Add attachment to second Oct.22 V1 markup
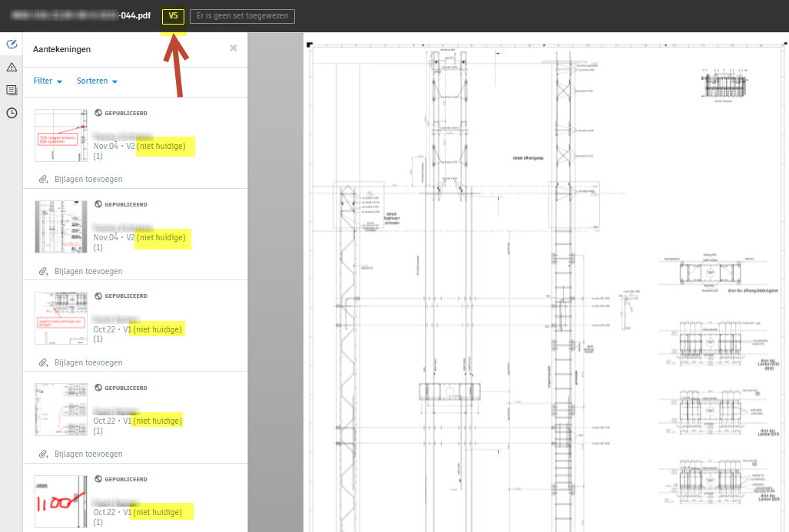This screenshot has height=532, width=789. pos(88,454)
